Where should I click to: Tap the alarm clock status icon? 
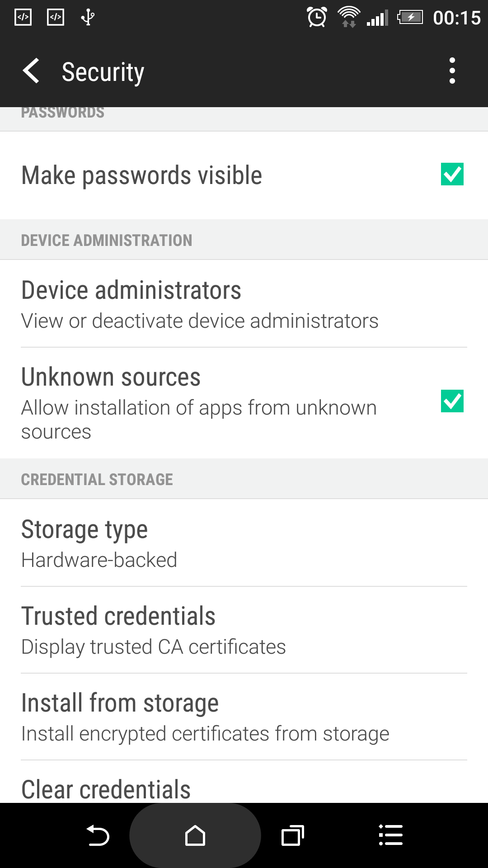coord(317,18)
